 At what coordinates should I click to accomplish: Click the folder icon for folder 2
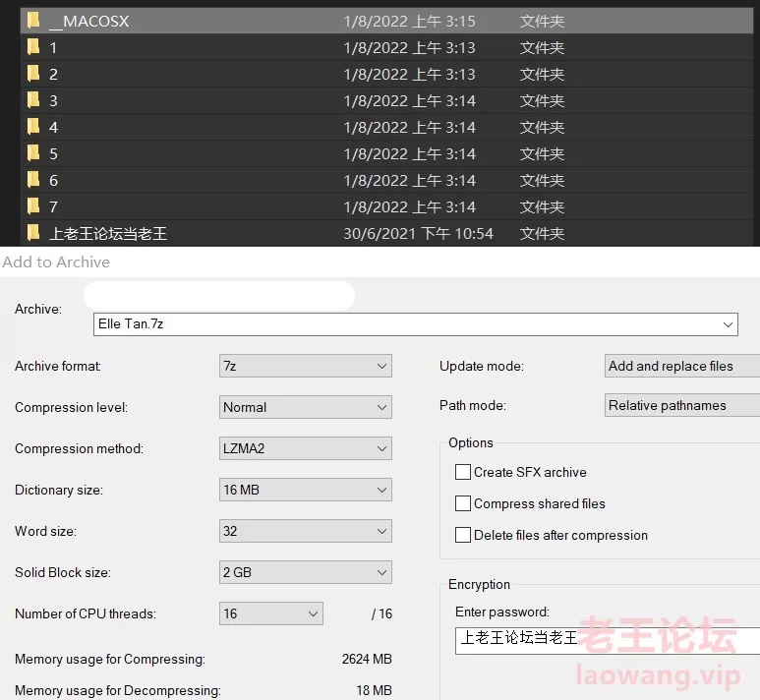(x=33, y=74)
